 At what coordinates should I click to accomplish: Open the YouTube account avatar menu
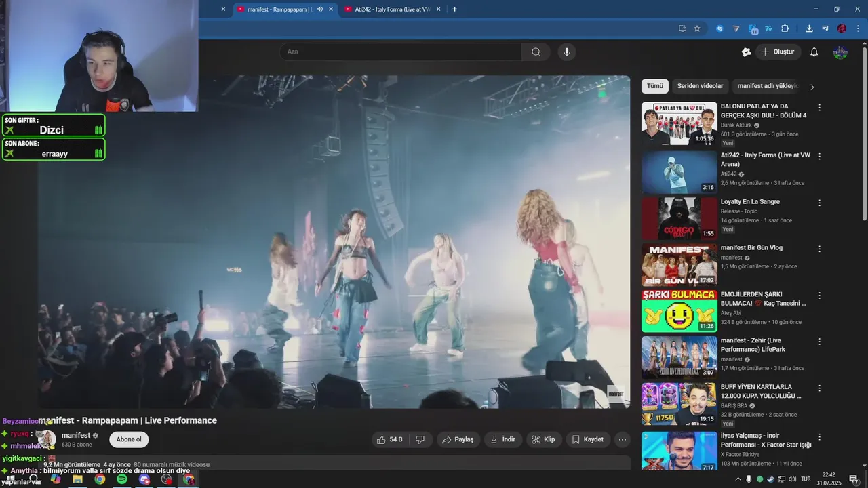point(840,52)
